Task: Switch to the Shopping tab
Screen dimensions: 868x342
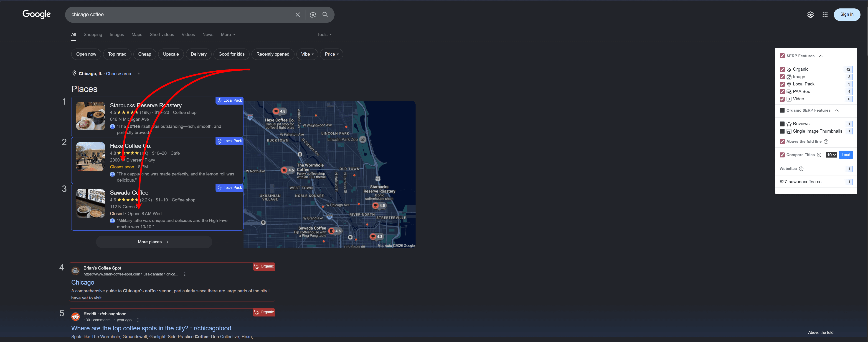Action: tap(93, 35)
